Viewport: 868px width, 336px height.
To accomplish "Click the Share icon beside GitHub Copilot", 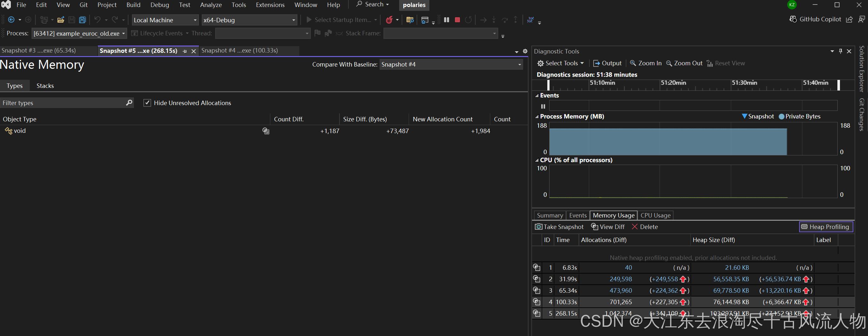I will pos(850,19).
